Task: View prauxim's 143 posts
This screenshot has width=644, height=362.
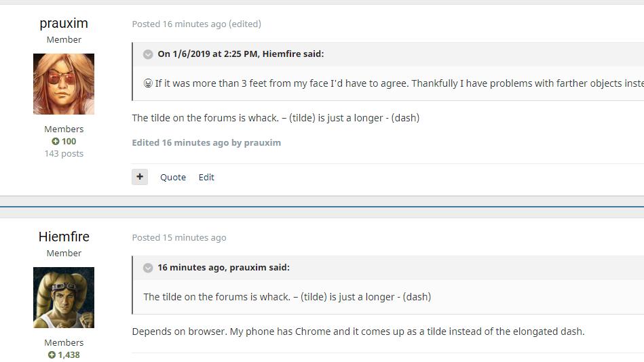Action: click(64, 154)
